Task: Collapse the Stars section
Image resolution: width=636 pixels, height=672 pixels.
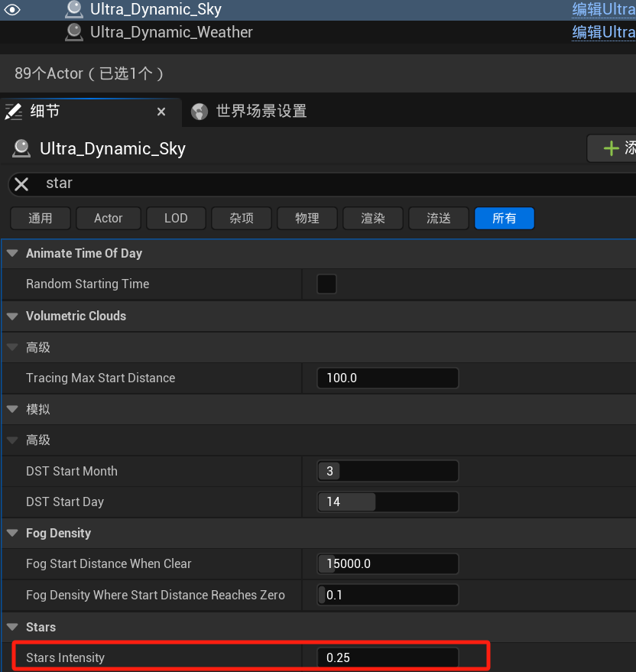Action: 12,627
